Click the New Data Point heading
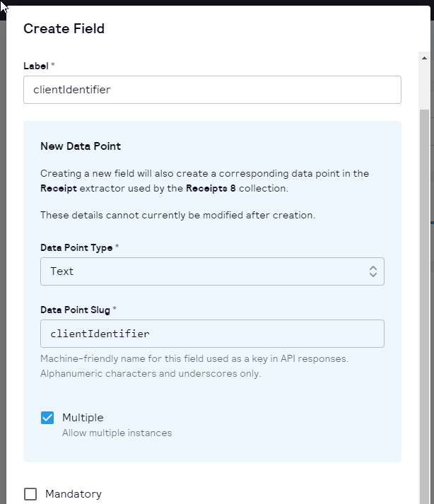Viewport: 434px width, 504px height. tap(81, 146)
